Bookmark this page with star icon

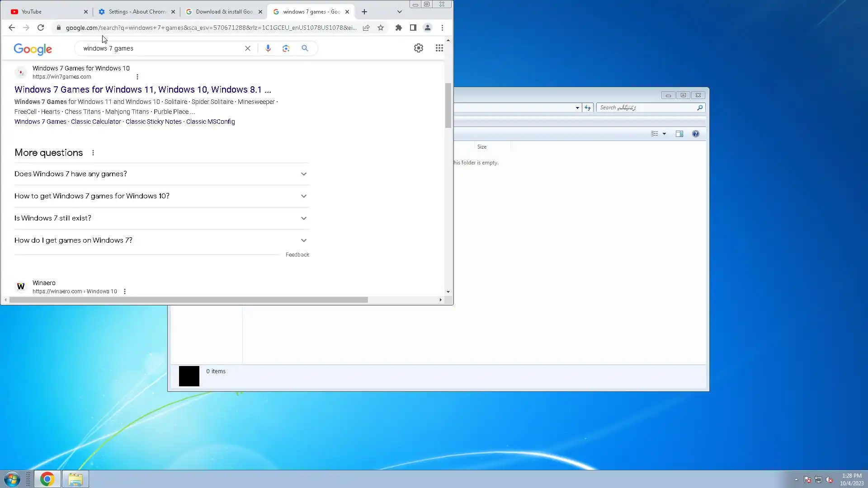pos(381,28)
